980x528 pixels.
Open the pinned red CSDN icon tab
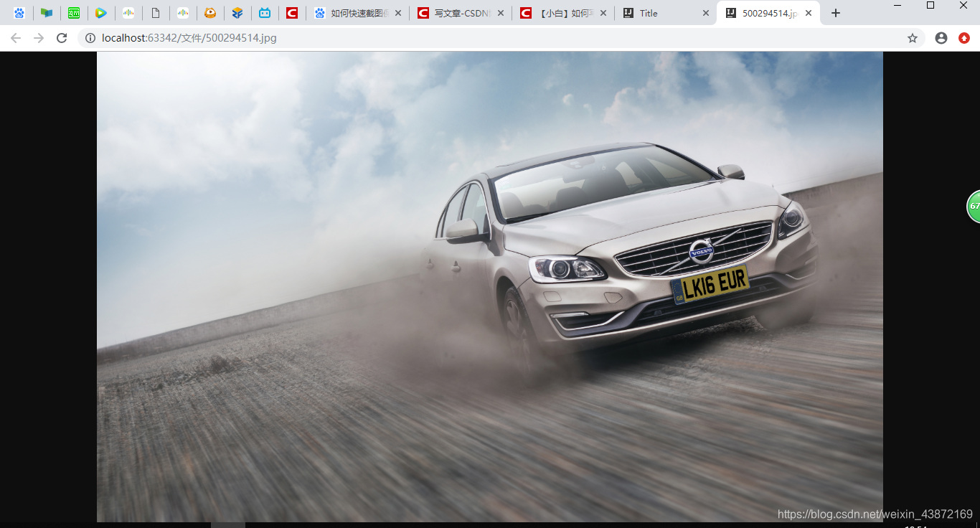click(x=292, y=13)
